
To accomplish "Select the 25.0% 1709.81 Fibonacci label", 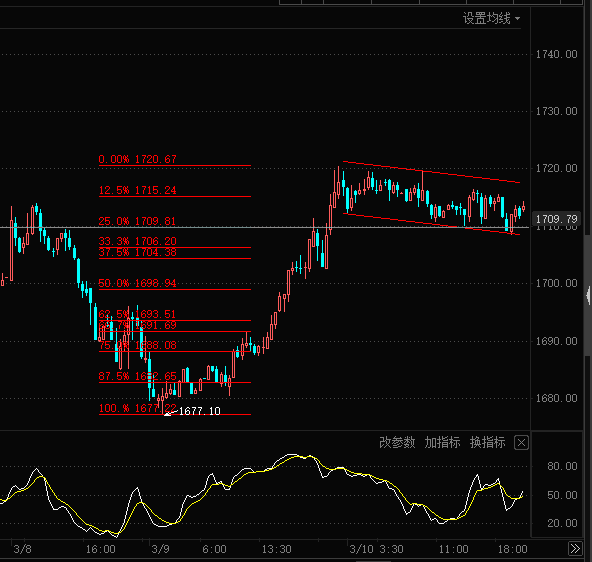I will tap(137, 221).
